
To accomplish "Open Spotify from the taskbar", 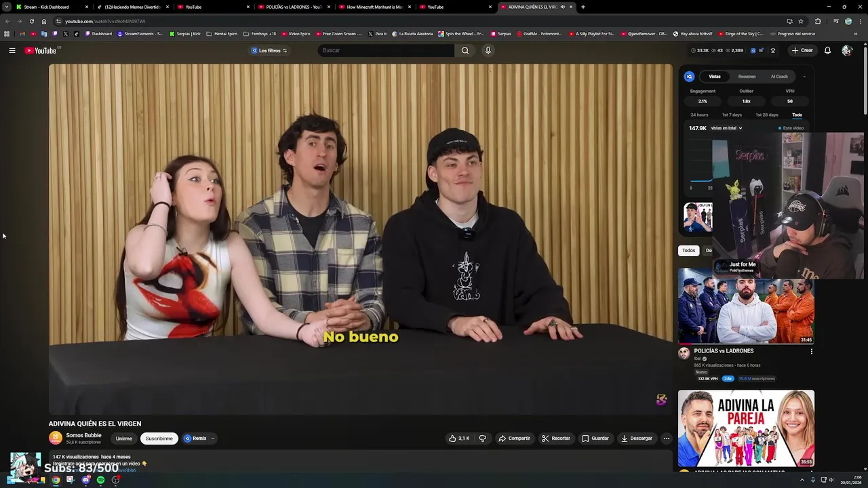I will [100, 480].
